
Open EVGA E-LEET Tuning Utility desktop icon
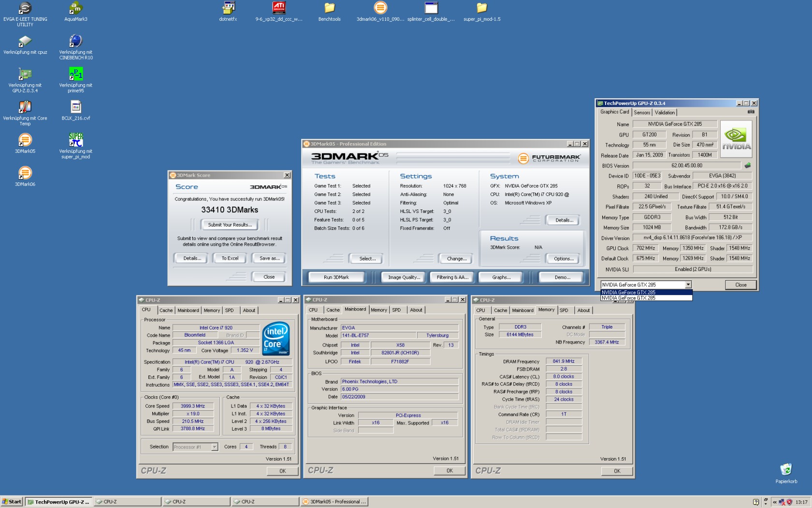[x=25, y=8]
